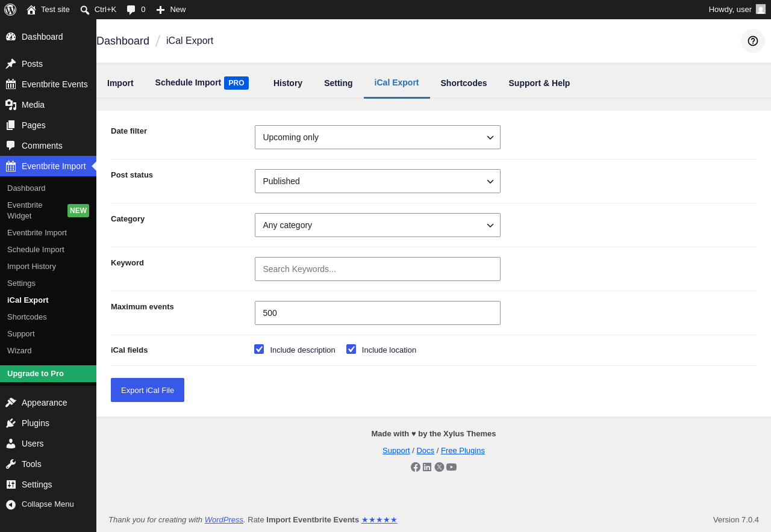
Task: Click the Test site home icon
Action: point(31,10)
